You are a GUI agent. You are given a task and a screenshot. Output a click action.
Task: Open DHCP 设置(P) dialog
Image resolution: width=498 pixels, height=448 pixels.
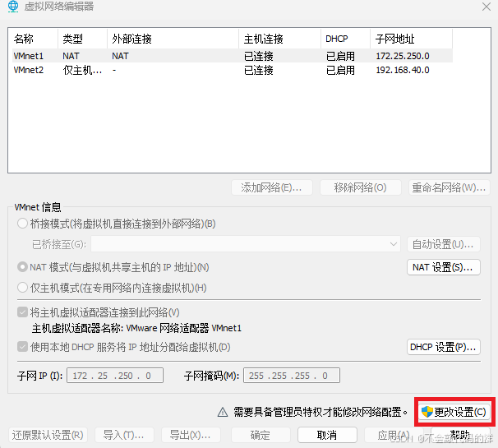tap(444, 347)
